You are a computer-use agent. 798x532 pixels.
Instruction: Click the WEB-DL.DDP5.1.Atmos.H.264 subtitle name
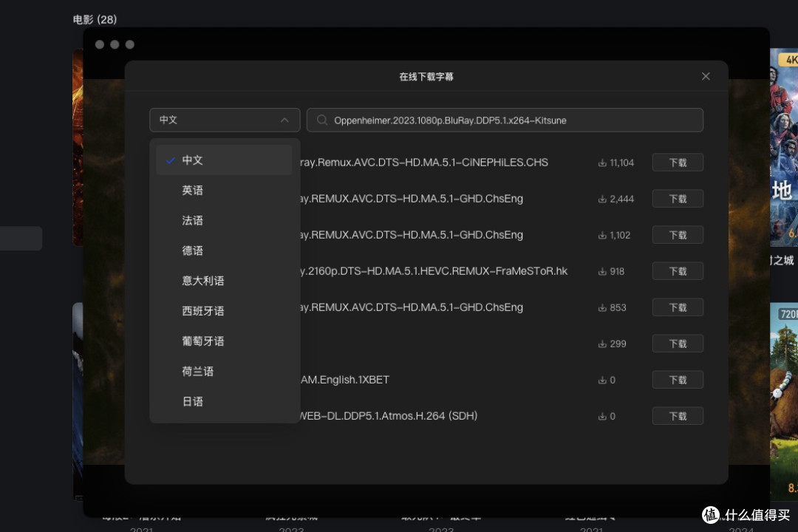pyautogui.click(x=389, y=416)
